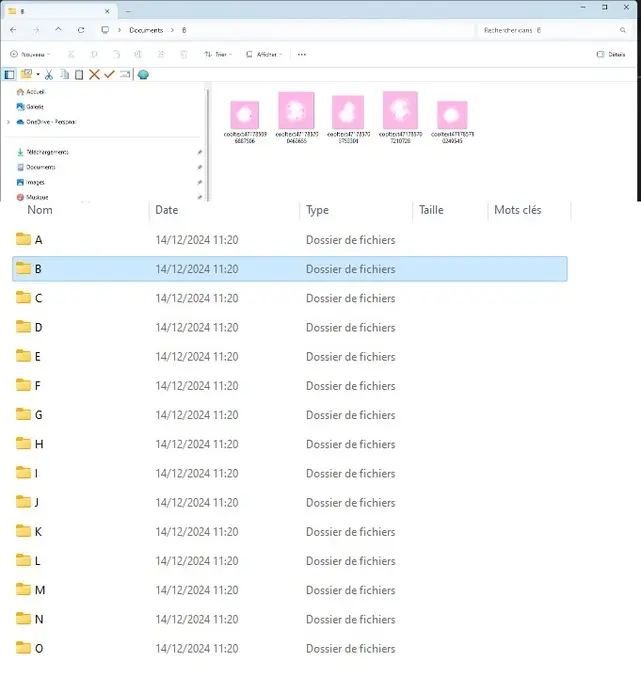Open the Afficher view dropdown
Image resolution: width=641 pixels, height=678 pixels.
click(264, 54)
